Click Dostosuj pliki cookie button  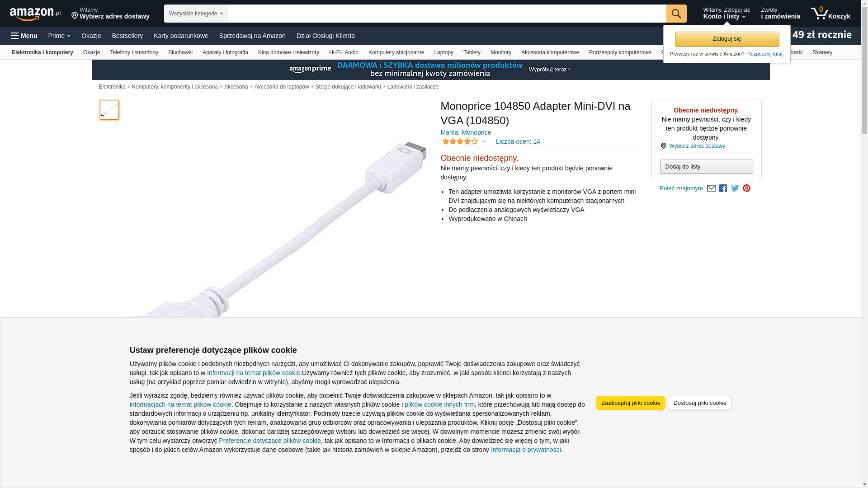[699, 403]
